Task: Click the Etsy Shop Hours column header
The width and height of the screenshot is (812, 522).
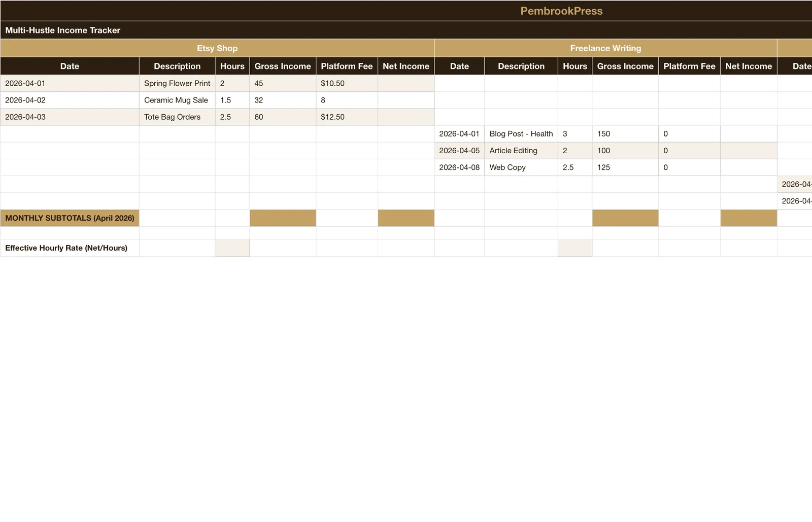Action: [x=232, y=66]
